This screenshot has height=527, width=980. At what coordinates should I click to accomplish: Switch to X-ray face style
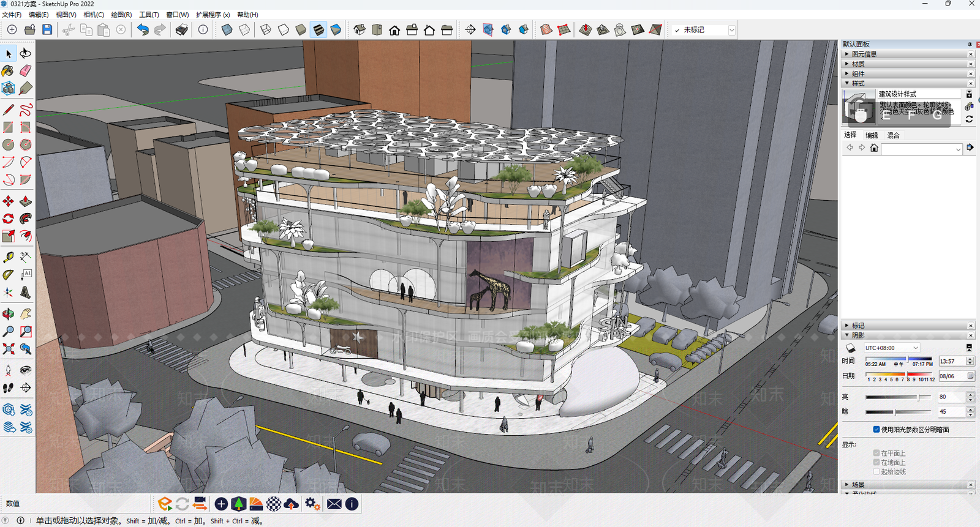point(227,29)
